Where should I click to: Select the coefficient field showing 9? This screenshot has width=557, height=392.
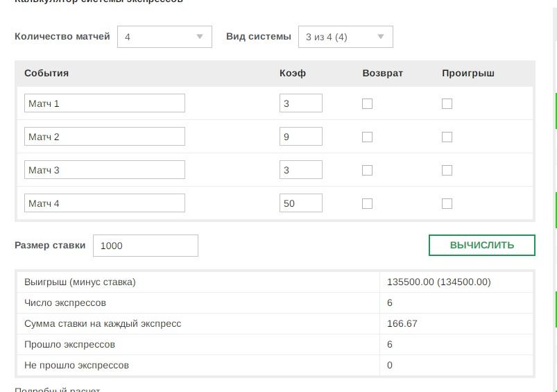point(301,137)
